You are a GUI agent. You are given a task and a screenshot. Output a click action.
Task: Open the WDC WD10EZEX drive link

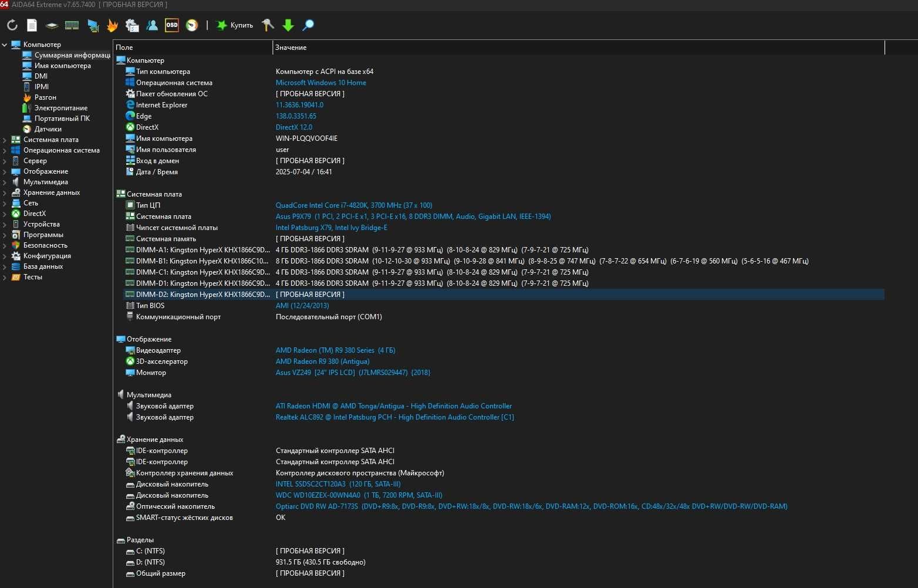[359, 495]
